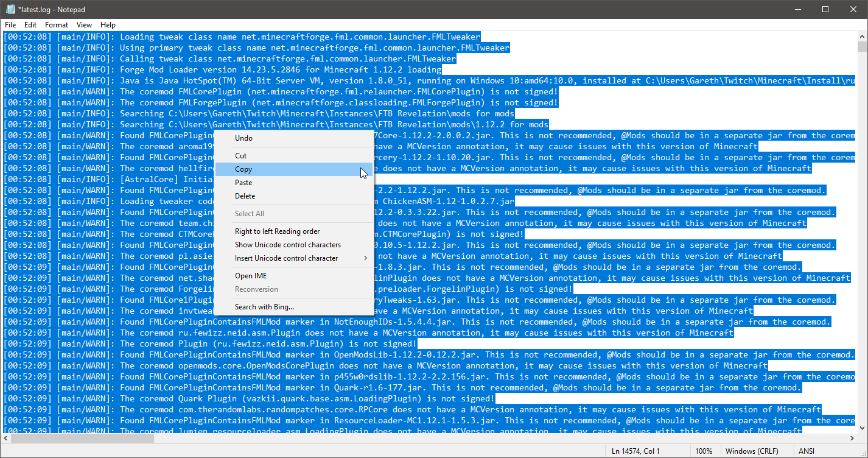This screenshot has width=868, height=458.
Task: Expand Insert Unicode control character submenu
Action: (x=294, y=258)
